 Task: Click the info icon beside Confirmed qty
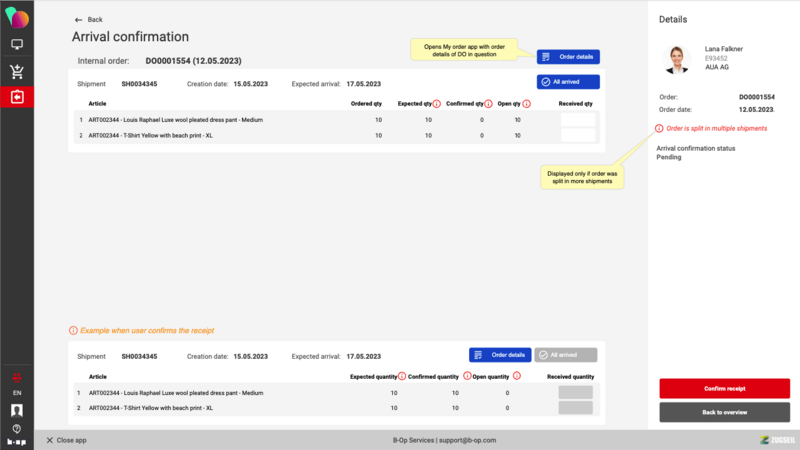point(491,103)
